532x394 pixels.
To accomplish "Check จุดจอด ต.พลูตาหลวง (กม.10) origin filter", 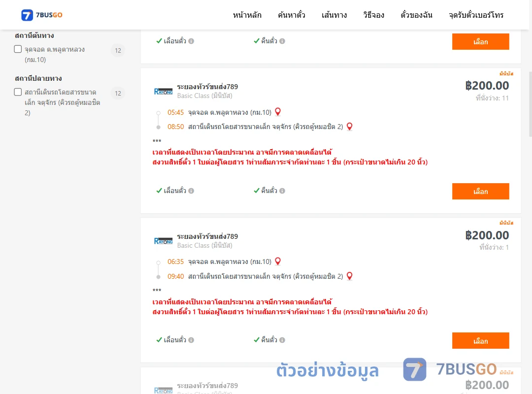I will (18, 49).
